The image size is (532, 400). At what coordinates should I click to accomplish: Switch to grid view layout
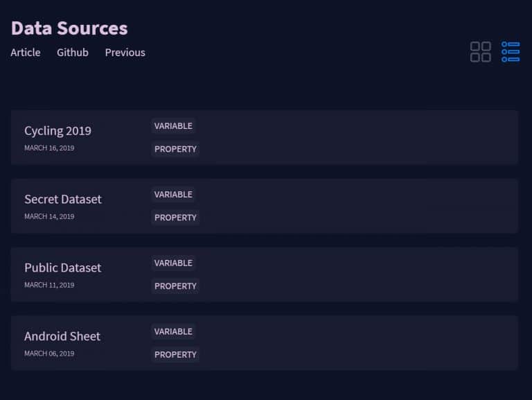[x=480, y=52]
